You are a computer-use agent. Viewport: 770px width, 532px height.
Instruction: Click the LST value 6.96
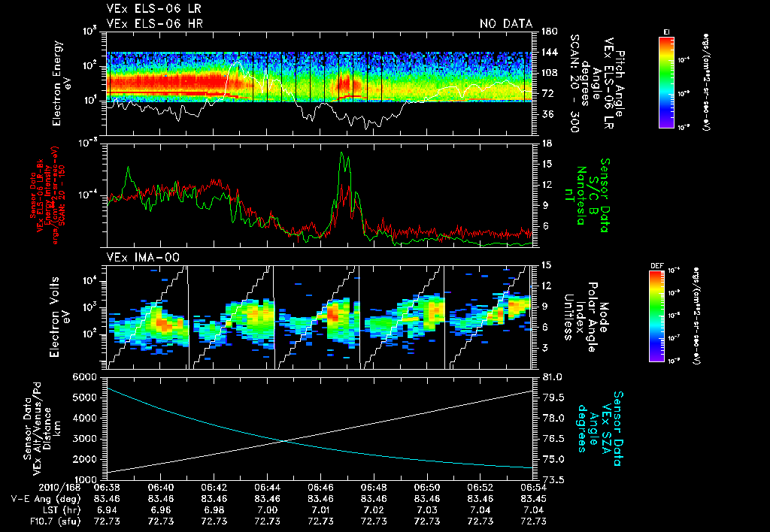161,510
